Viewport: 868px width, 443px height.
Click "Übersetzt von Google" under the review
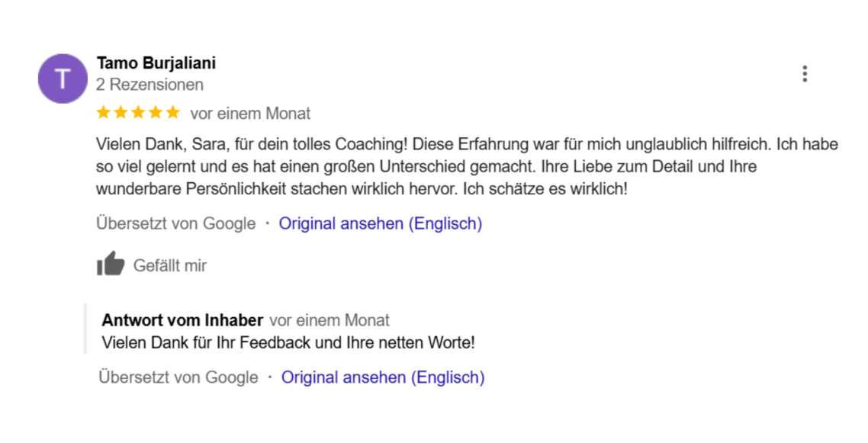tap(175, 223)
